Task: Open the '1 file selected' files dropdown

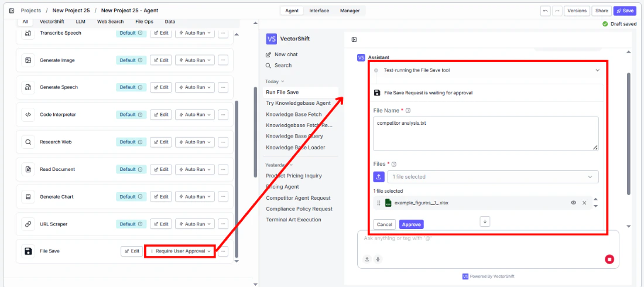Action: pyautogui.click(x=493, y=177)
